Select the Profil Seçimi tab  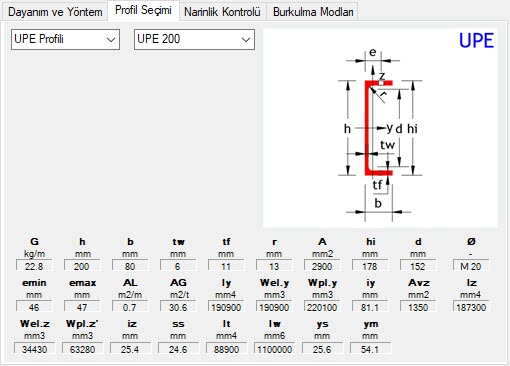[143, 10]
